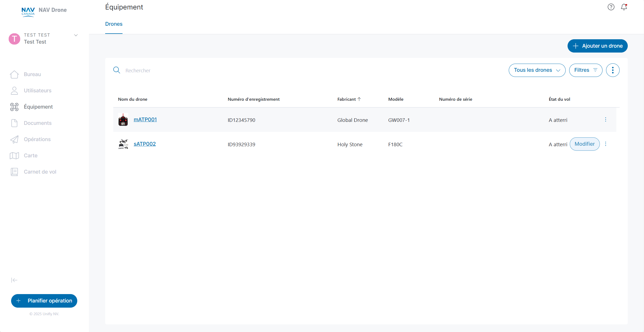Select Équipement in the sidebar

(x=38, y=107)
